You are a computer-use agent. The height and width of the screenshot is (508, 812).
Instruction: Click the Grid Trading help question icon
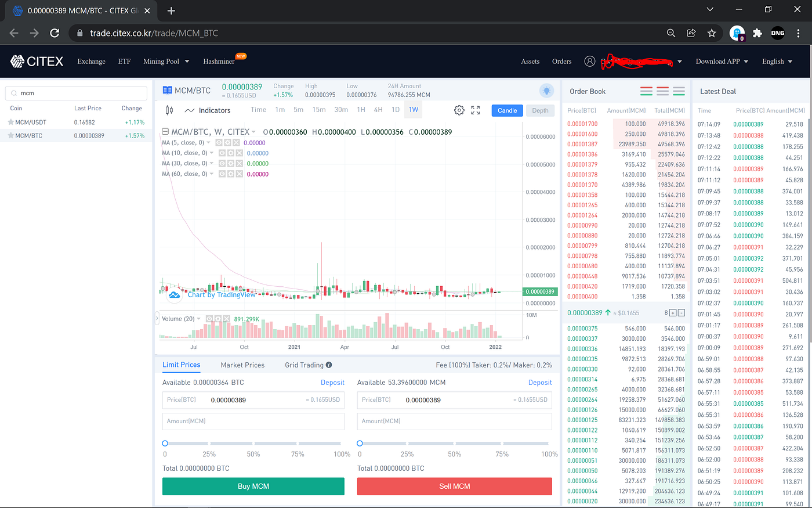tap(329, 365)
